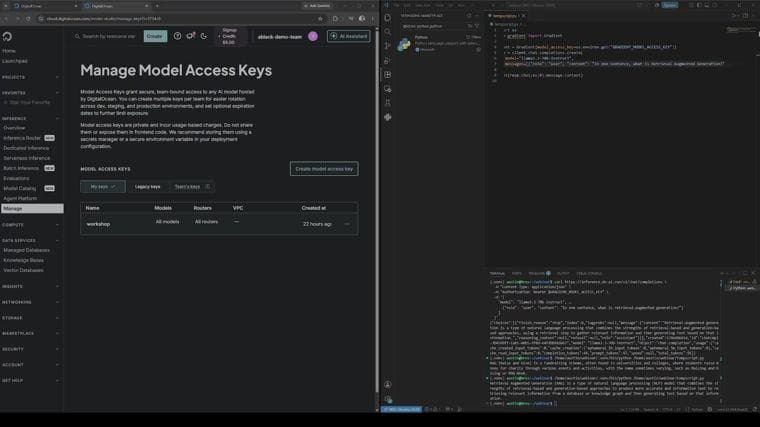Focus the Search by resource field
The image size is (760, 427).
106,36
